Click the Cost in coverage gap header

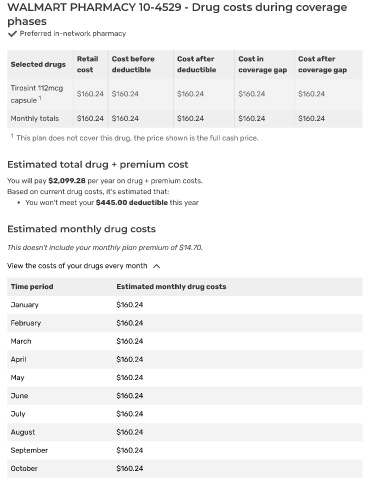tap(262, 64)
